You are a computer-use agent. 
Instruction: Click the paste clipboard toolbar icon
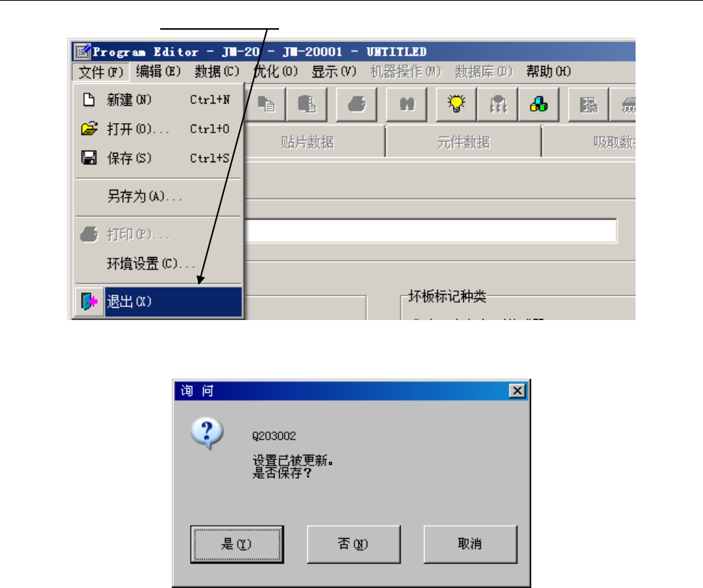[307, 104]
